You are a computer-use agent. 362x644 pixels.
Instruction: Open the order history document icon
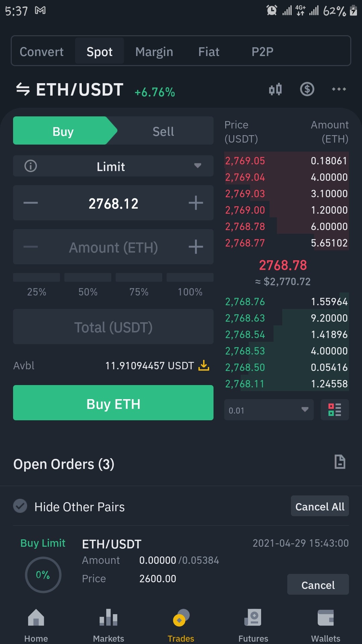pos(340,462)
